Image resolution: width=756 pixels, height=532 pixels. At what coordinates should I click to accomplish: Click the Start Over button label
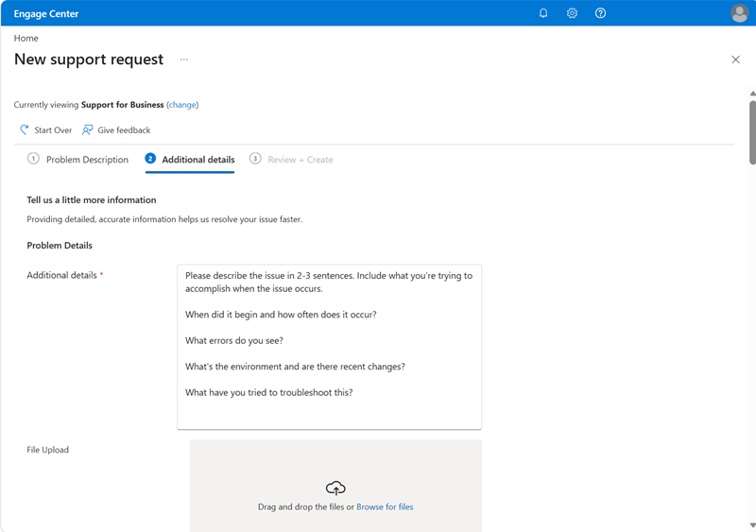click(x=53, y=130)
